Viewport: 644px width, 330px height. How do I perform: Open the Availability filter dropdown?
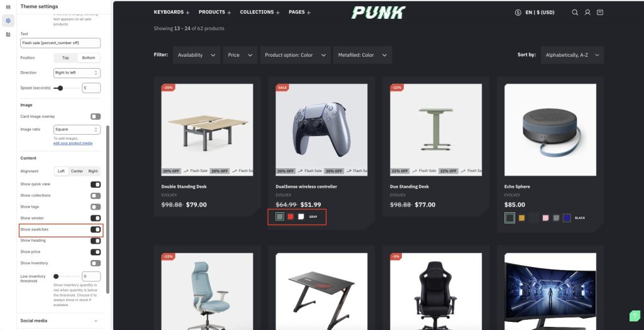(197, 55)
